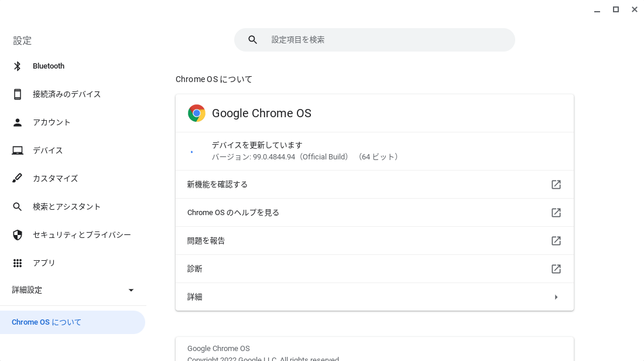
Task: Click the Google Chrome logo icon
Action: click(x=196, y=113)
